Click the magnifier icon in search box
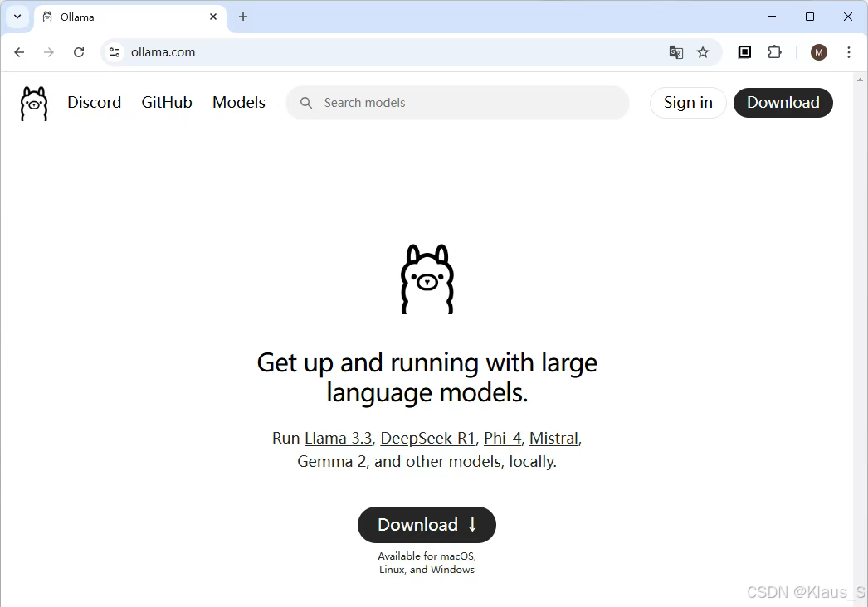Viewport: 868px width, 607px height. 306,103
